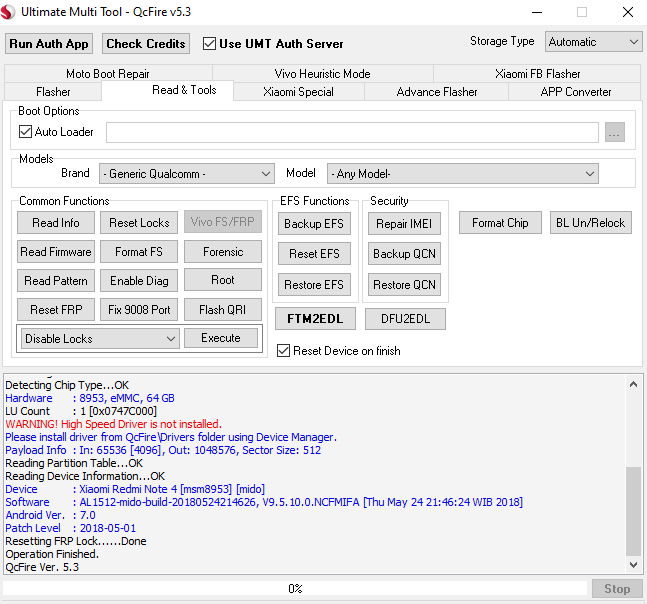Click the Operation Finished log line
This screenshot has height=604, width=647.
(52, 554)
